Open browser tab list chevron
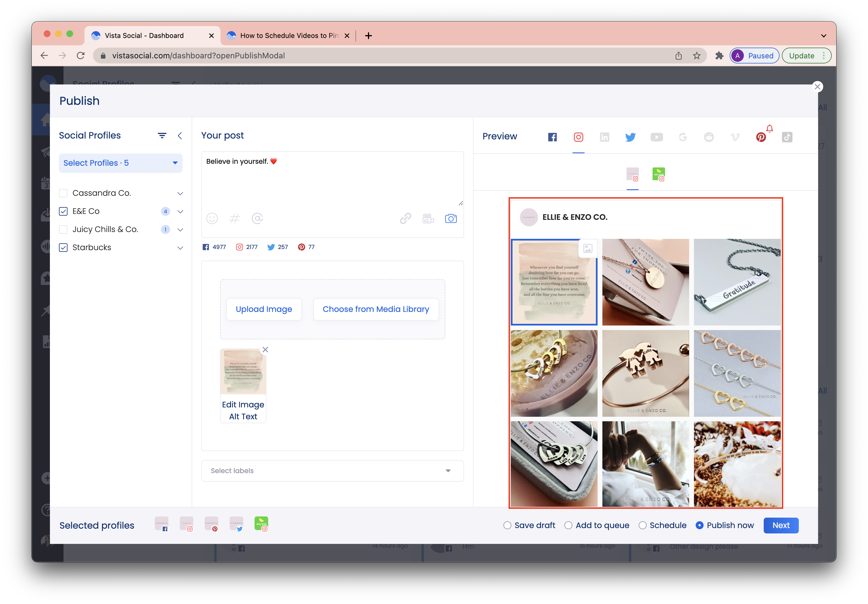 click(x=823, y=36)
